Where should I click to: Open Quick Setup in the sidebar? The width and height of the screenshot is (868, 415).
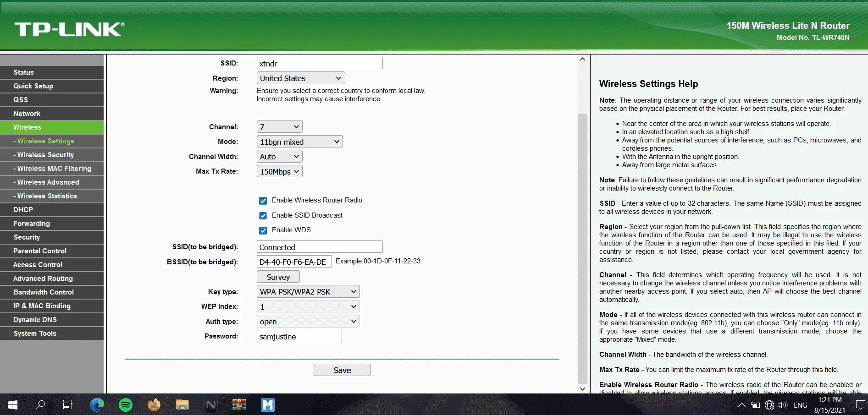pos(52,86)
